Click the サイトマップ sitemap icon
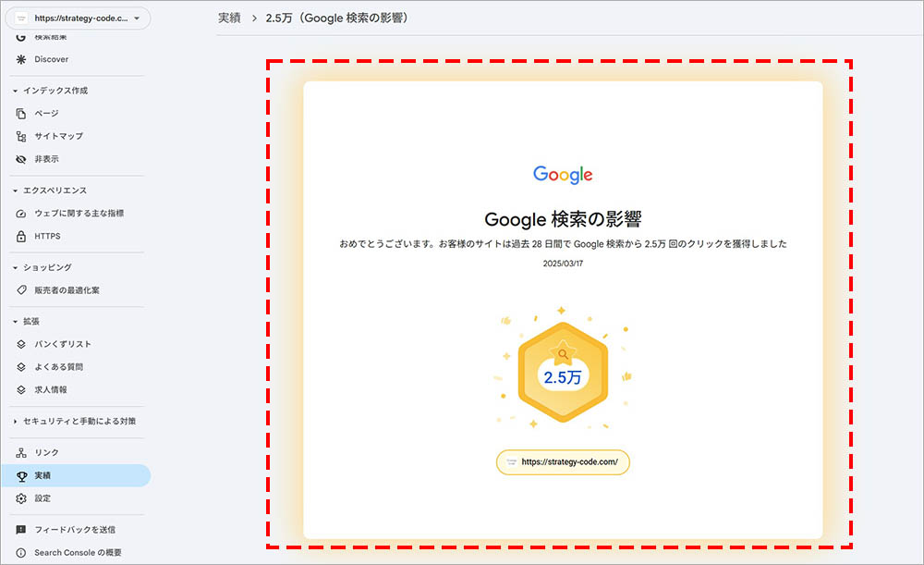Screen dimensions: 924x565 point(21,136)
